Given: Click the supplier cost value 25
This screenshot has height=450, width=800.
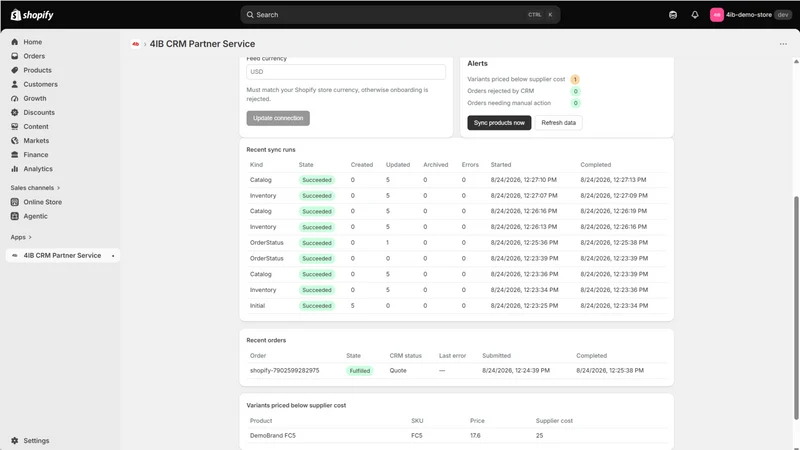Looking at the screenshot, I should [539, 436].
